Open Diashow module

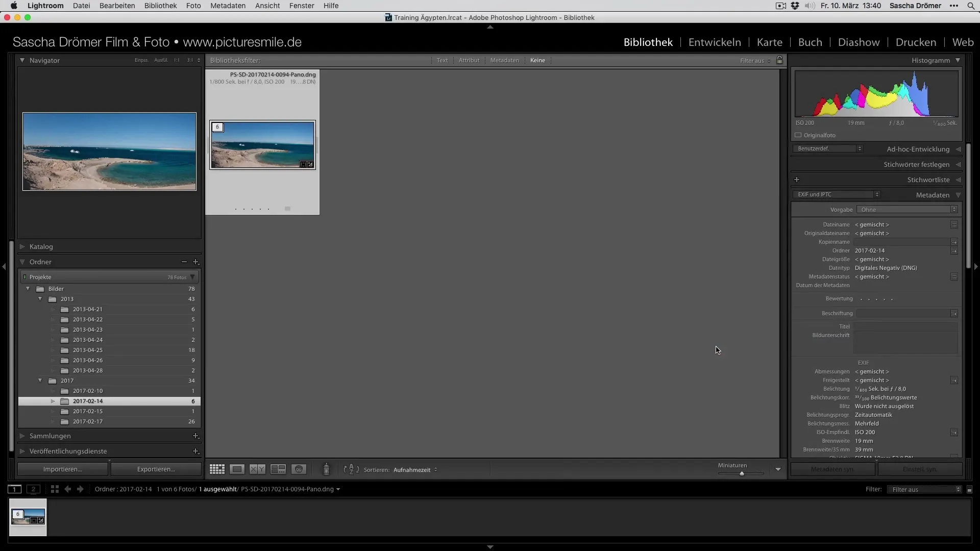pos(859,42)
